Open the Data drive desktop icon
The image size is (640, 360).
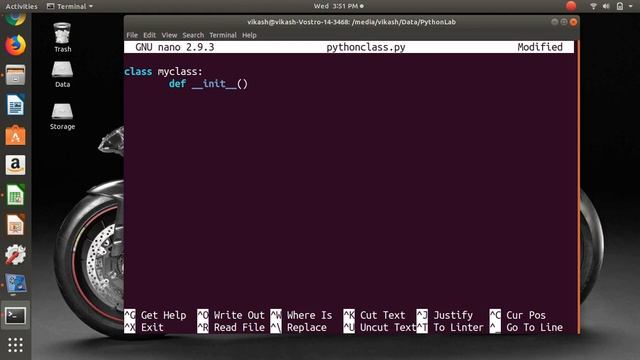(62, 74)
